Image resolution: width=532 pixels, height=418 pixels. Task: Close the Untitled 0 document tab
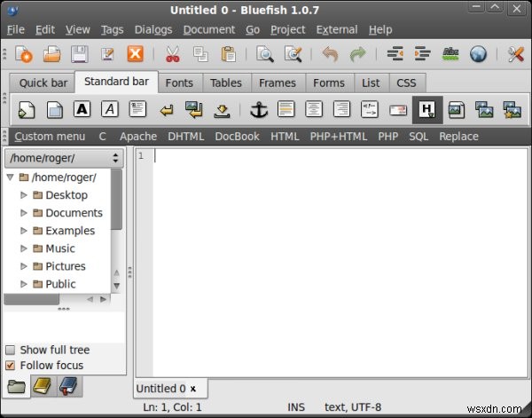coord(193,389)
